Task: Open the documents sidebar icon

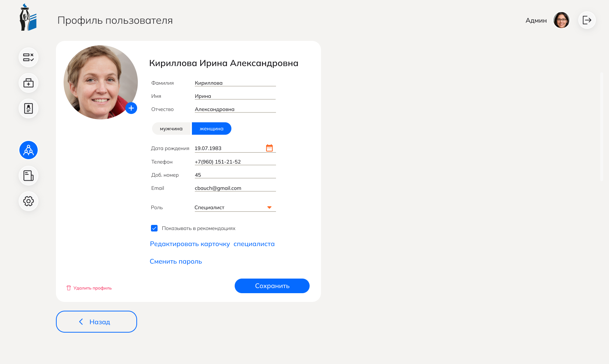Action: [x=29, y=176]
